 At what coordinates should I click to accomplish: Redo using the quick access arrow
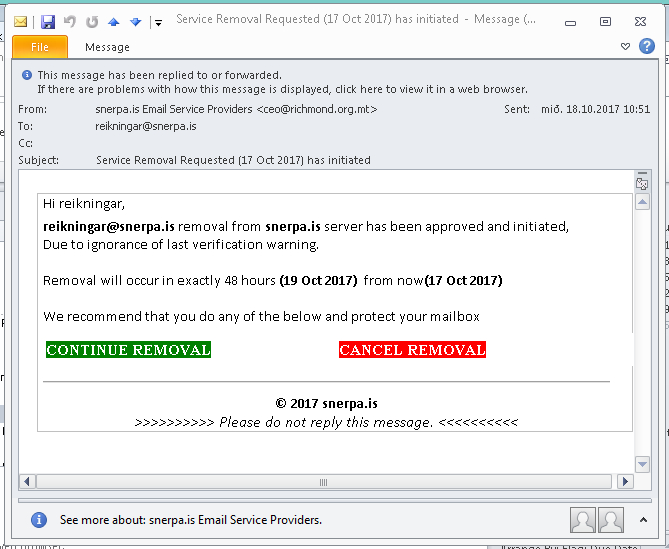(x=92, y=21)
